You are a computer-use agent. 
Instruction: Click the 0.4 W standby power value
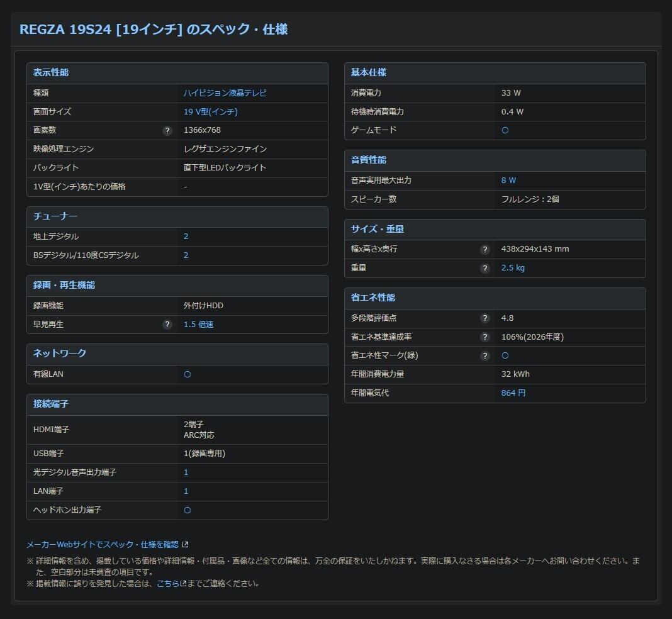[x=512, y=112]
